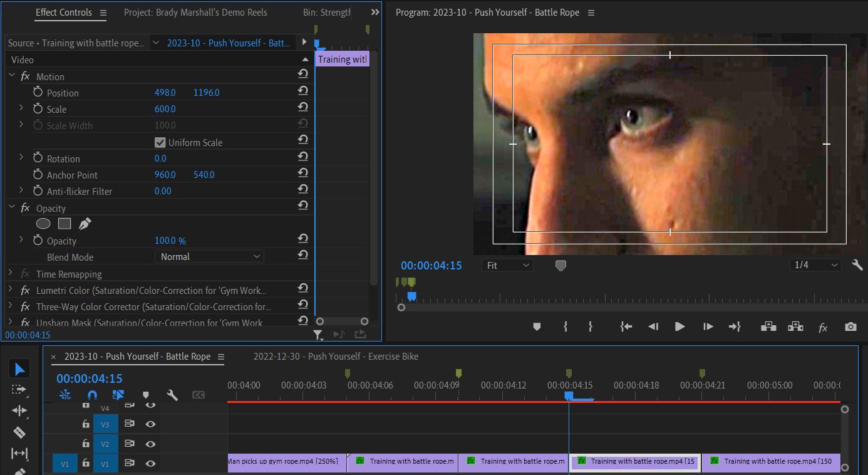This screenshot has height=475, width=868.
Task: Select the Track Select Forward tool
Action: pos(19,390)
